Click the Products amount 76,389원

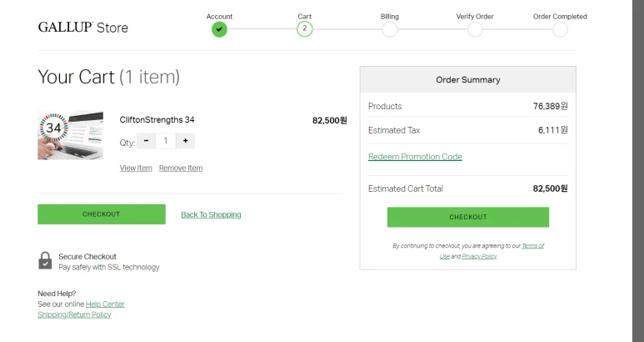pyautogui.click(x=551, y=106)
